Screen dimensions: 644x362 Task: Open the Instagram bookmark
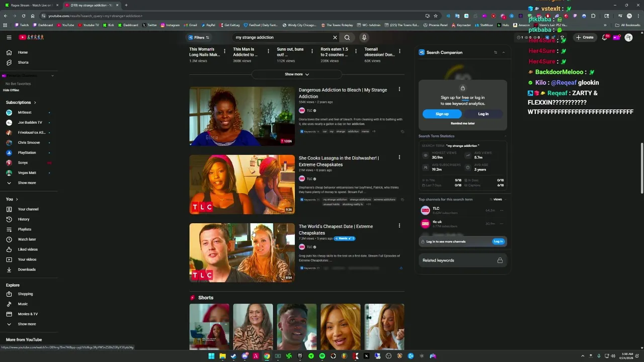tap(170, 25)
